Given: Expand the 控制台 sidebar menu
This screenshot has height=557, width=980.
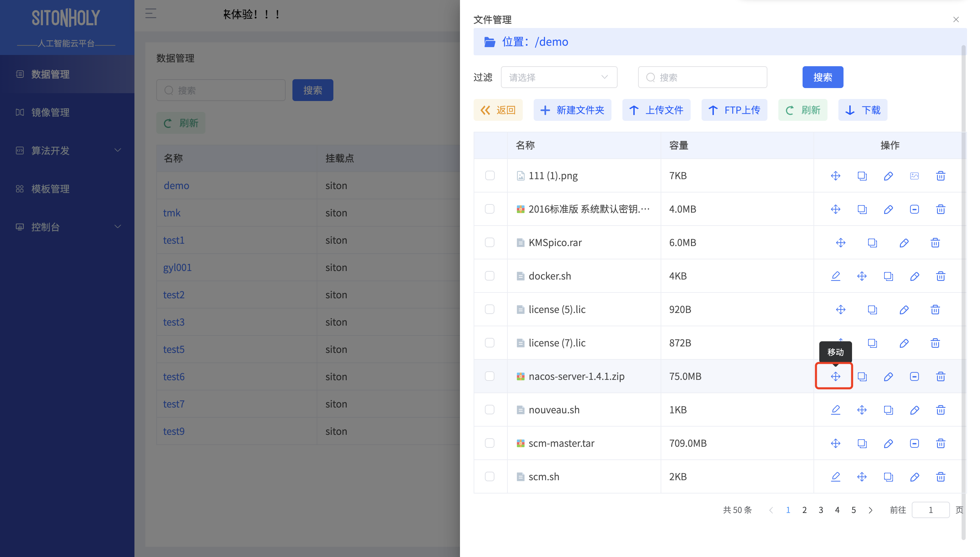Looking at the screenshot, I should (67, 227).
